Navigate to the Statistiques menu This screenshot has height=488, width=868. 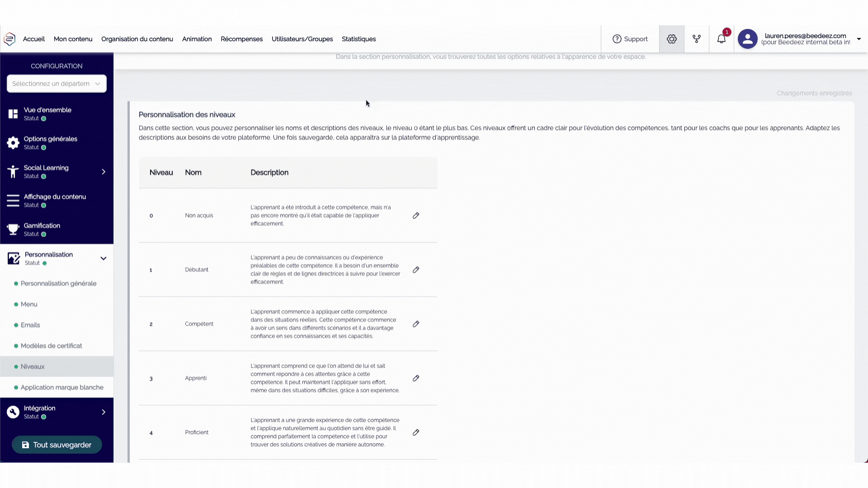359,39
